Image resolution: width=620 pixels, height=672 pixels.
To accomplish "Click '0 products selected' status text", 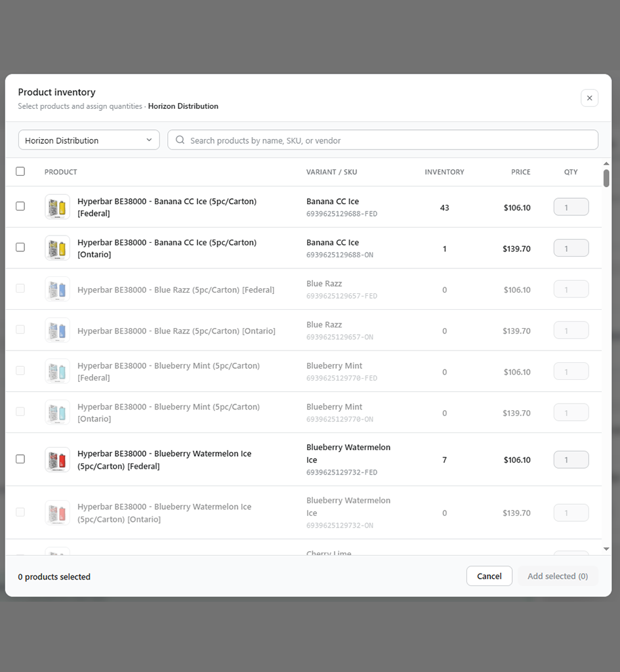I will point(54,577).
